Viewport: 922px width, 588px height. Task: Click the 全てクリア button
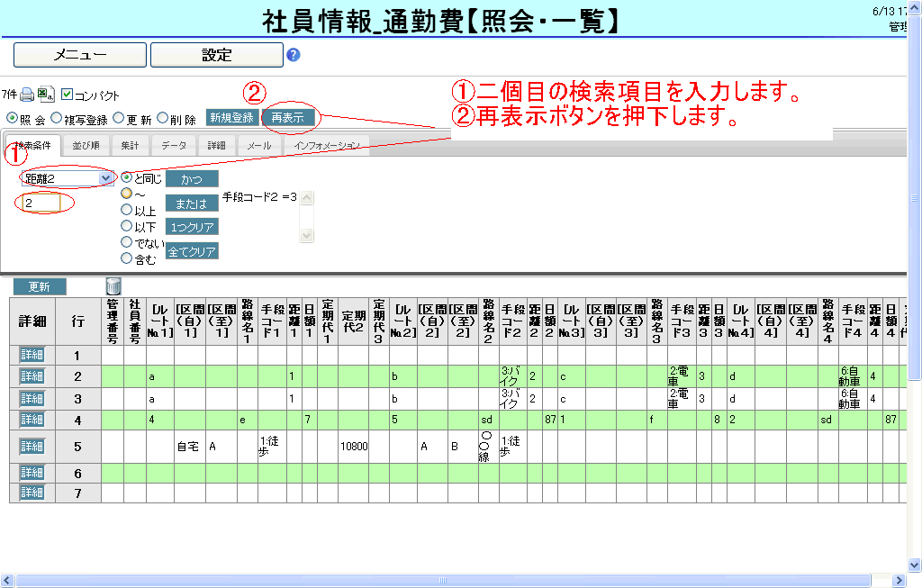[192, 251]
